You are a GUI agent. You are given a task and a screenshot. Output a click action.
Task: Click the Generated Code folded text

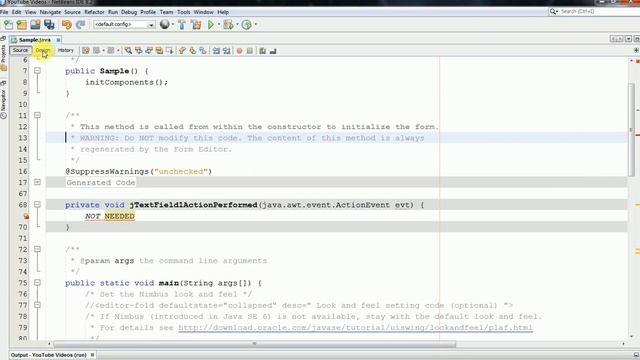(x=101, y=182)
